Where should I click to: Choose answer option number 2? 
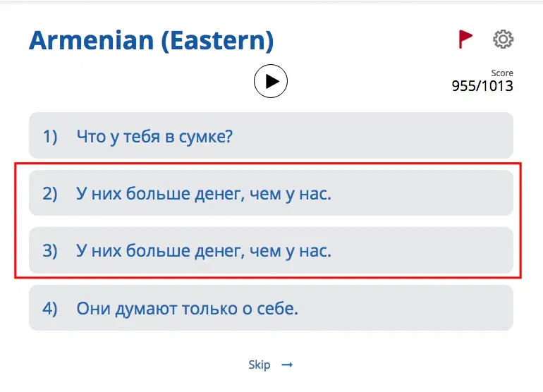tap(271, 193)
